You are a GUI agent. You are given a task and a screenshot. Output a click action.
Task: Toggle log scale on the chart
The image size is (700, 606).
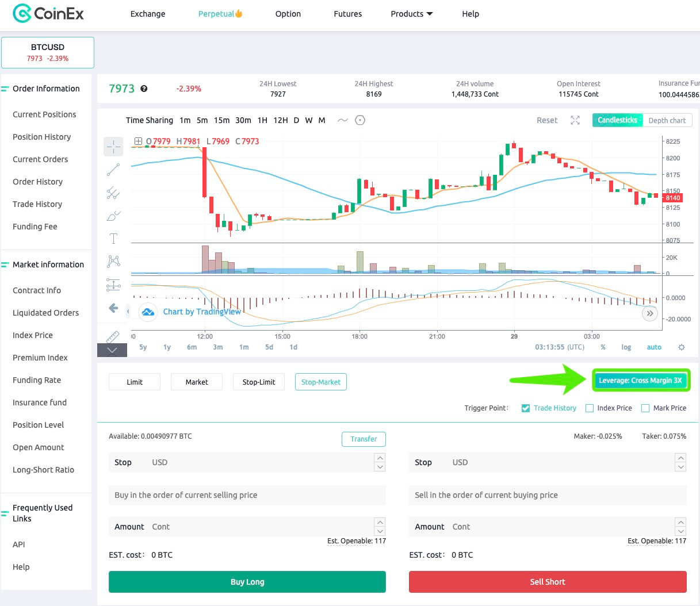coord(626,347)
